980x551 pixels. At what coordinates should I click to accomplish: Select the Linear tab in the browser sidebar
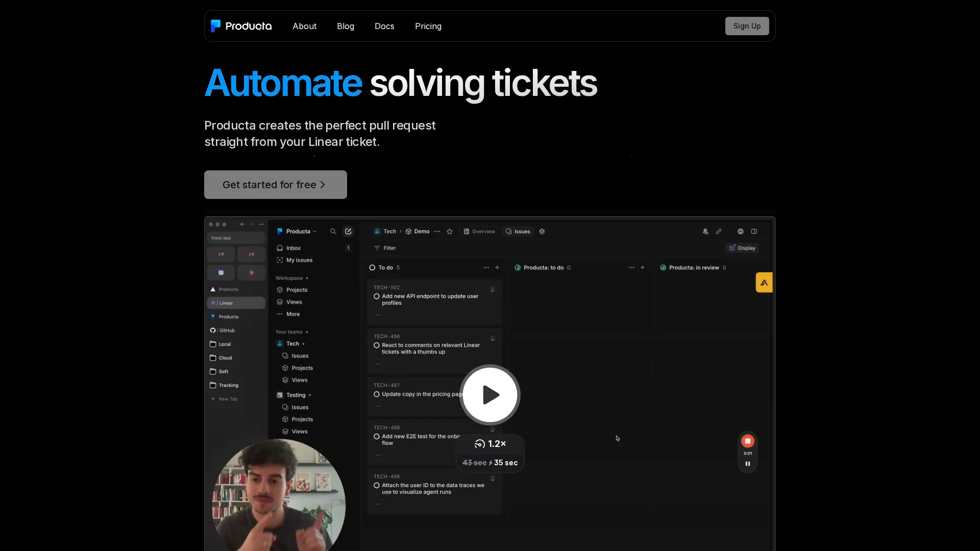(236, 303)
